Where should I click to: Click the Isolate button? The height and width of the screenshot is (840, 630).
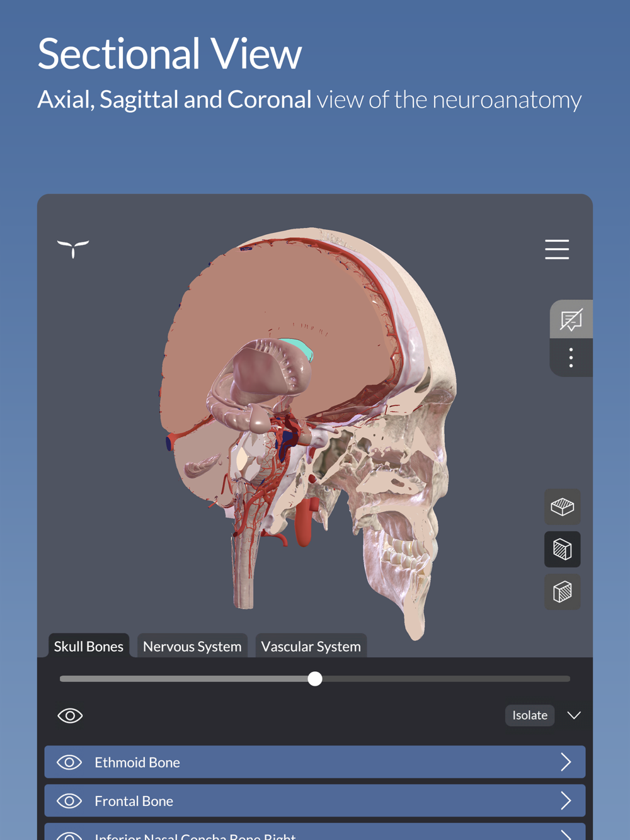click(530, 715)
